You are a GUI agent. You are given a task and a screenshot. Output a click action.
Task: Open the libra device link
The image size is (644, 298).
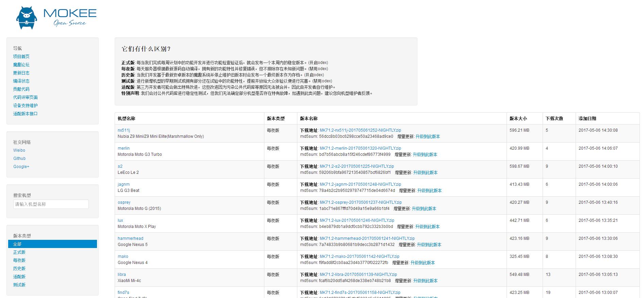[122, 275]
